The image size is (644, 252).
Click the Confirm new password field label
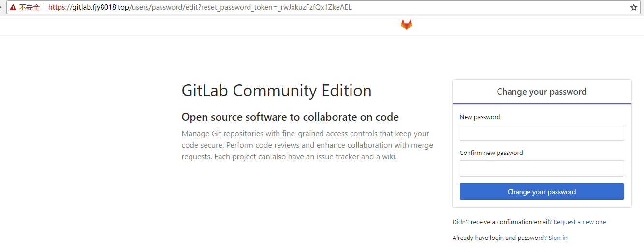[x=491, y=153]
